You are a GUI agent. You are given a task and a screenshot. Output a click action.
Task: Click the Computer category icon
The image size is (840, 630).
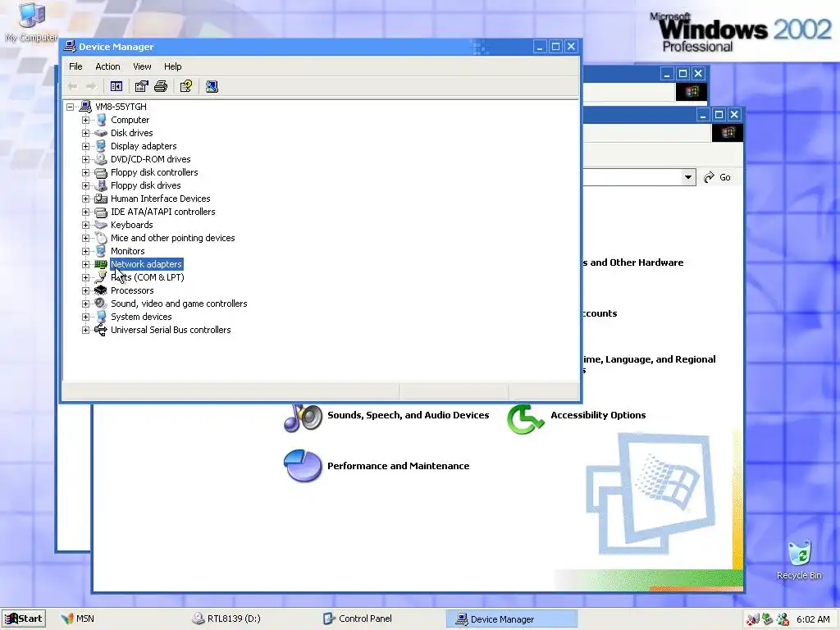101,120
